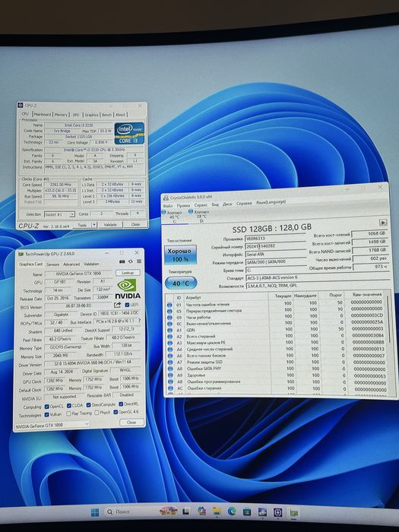Select disk C: status icon in CrystalDiskInfo
The height and width of the screenshot is (532, 399).
pos(163,212)
